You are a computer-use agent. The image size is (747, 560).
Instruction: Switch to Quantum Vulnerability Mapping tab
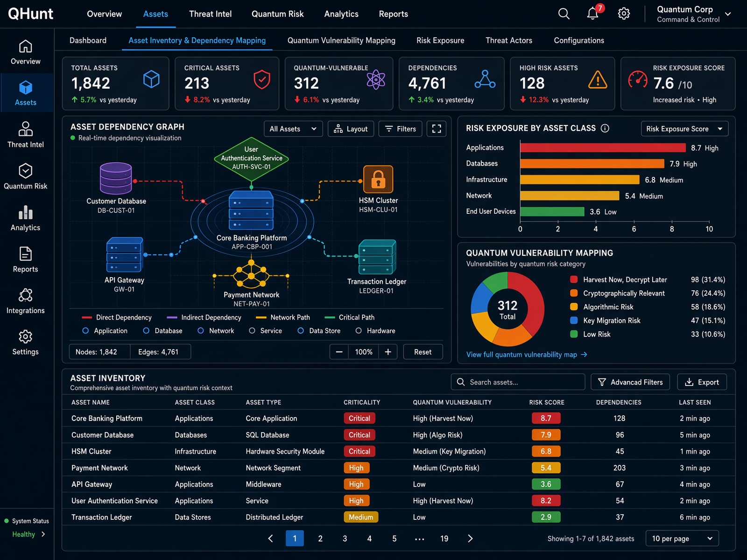pyautogui.click(x=341, y=41)
